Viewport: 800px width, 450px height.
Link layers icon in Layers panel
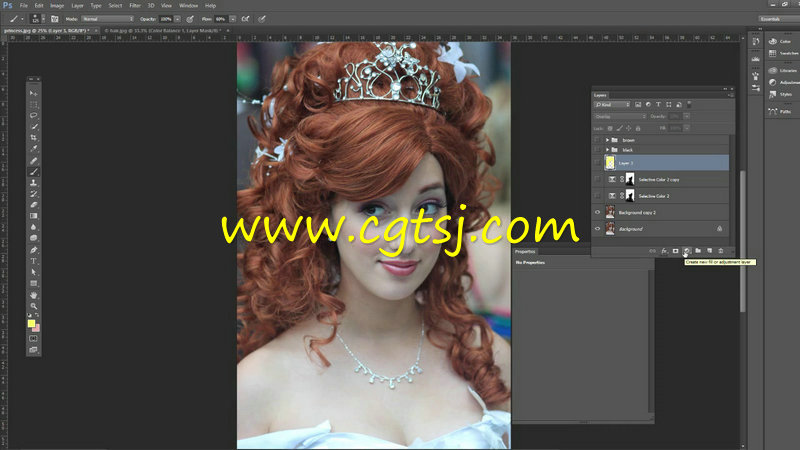point(652,251)
